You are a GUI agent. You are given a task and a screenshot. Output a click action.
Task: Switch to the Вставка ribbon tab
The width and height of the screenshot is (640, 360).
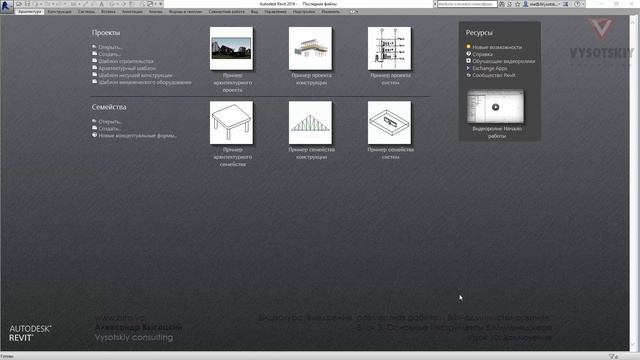(x=108, y=12)
